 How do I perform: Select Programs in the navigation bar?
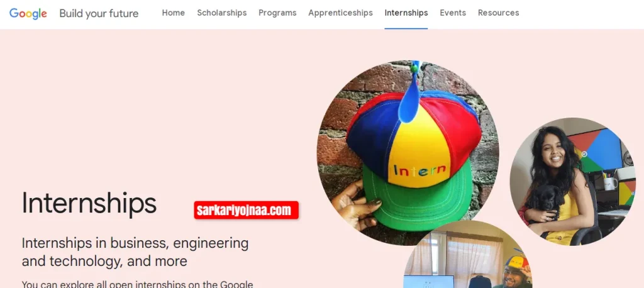[x=277, y=13]
